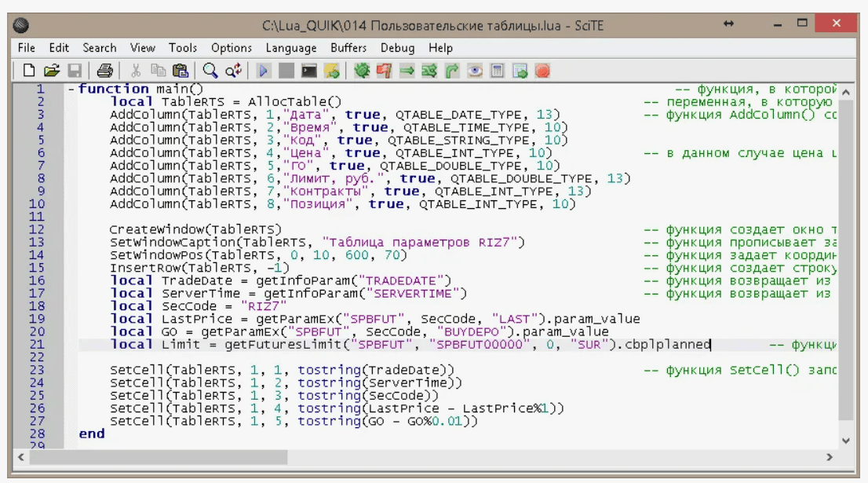
Task: Click "QTABLE_DATE_TYPE" on line 3
Action: pos(461,115)
